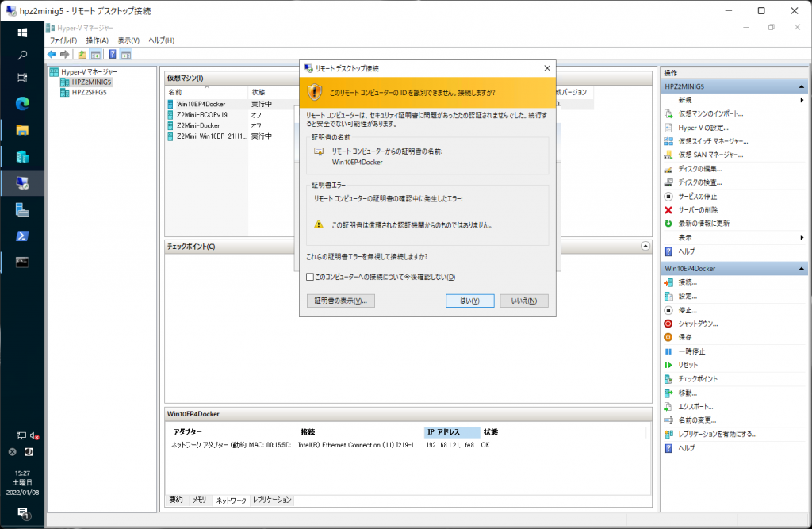This screenshot has height=529, width=812.
Task: Click 一時停止 pause action
Action: [x=691, y=351]
